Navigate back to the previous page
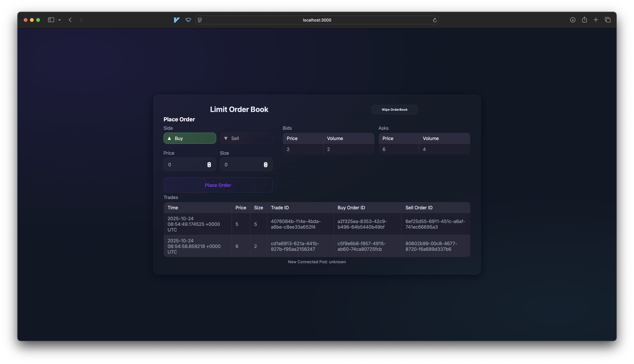This screenshot has height=364, width=634. (x=70, y=20)
